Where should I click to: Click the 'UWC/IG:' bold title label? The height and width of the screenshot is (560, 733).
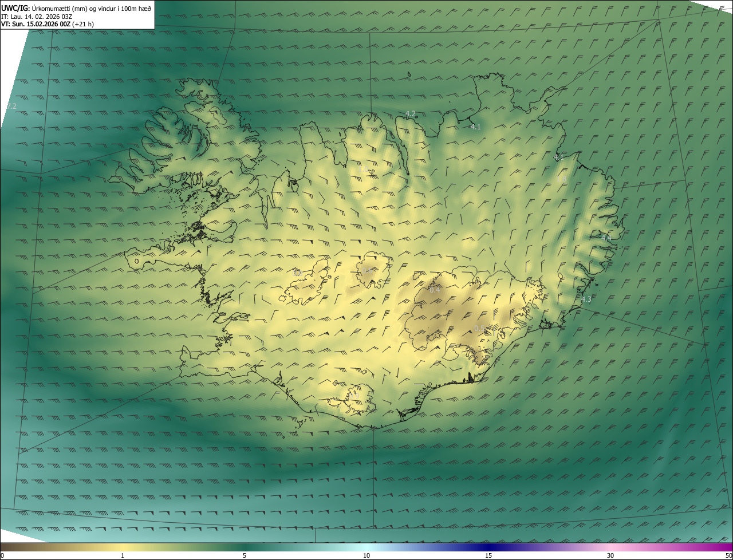[15, 9]
